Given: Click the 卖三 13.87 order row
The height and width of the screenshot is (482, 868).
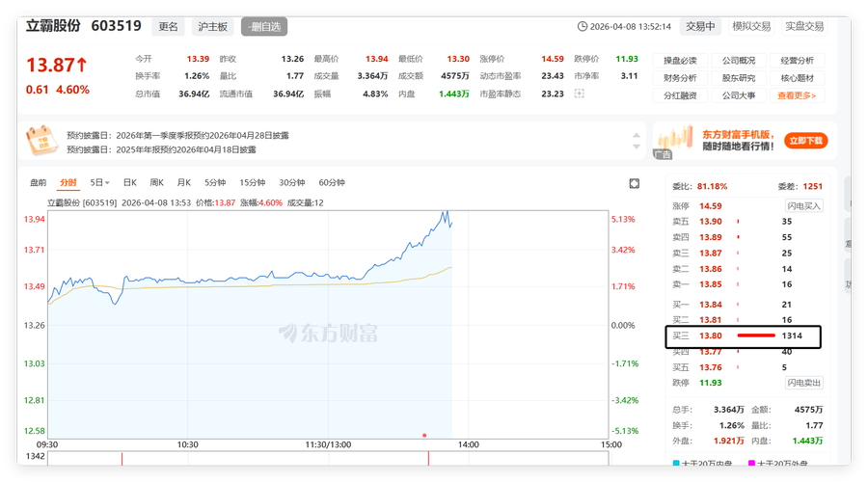Looking at the screenshot, I should point(746,253).
